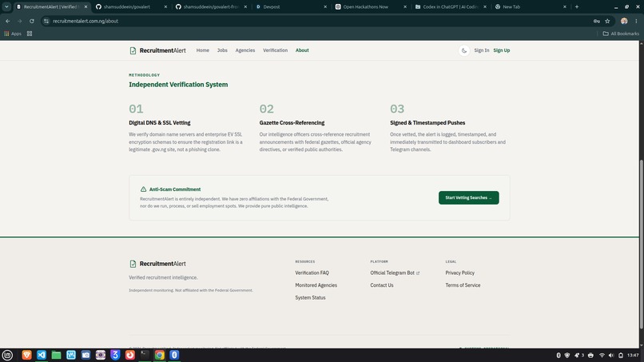Open the notifications bell in the tray

tap(578, 356)
